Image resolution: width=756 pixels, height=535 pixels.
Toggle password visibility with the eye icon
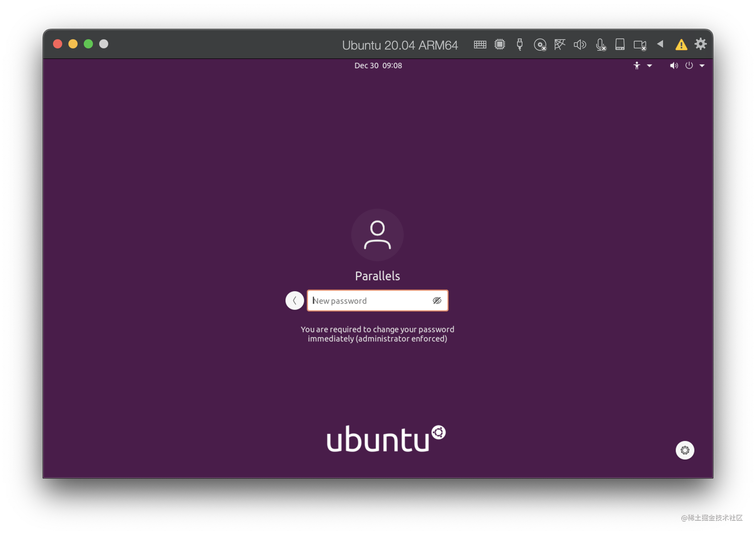click(438, 301)
